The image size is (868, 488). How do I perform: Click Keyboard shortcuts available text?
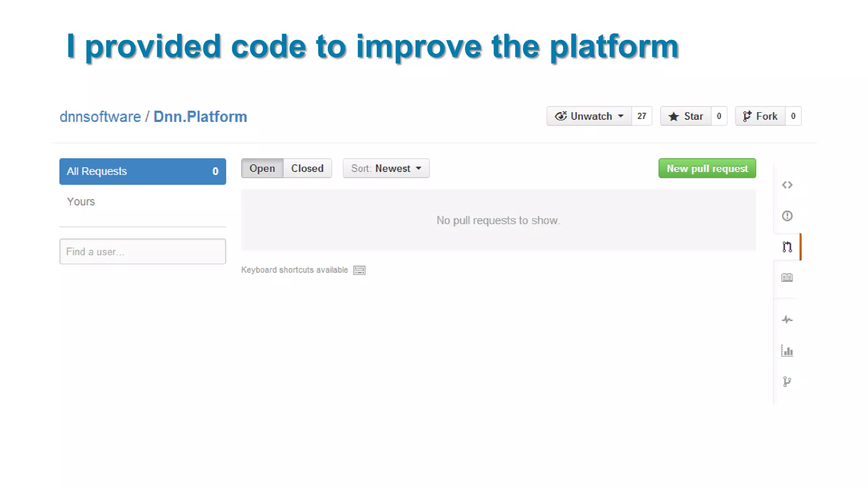tap(295, 270)
